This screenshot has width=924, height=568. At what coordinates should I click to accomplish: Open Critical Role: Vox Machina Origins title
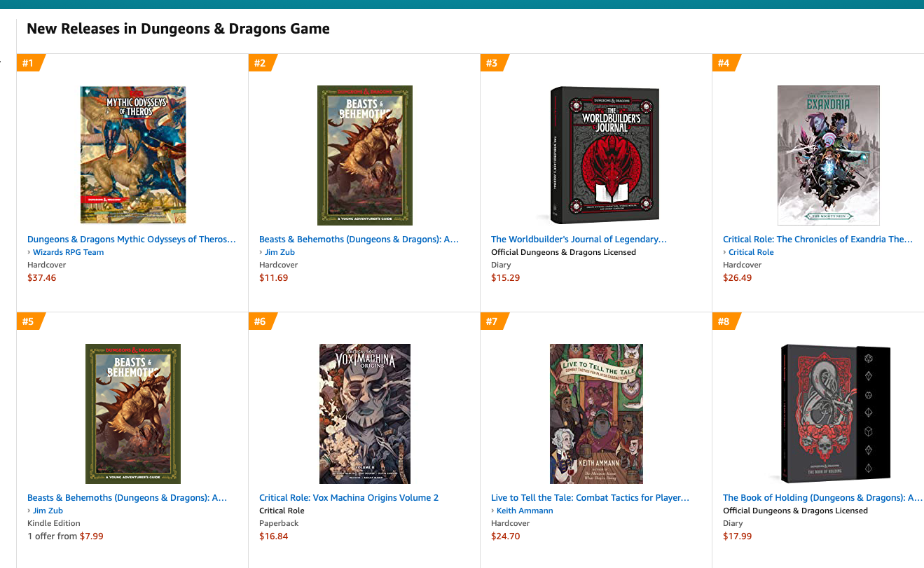pyautogui.click(x=349, y=498)
